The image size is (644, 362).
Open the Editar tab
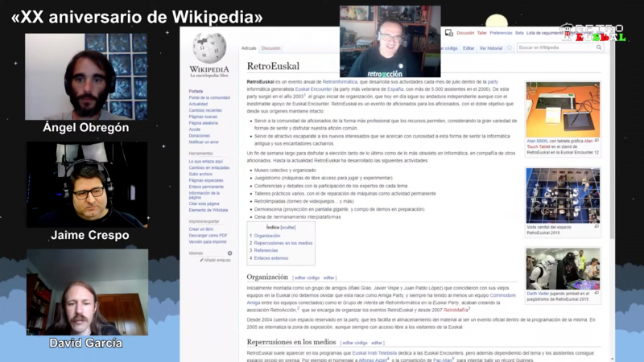tap(469, 48)
